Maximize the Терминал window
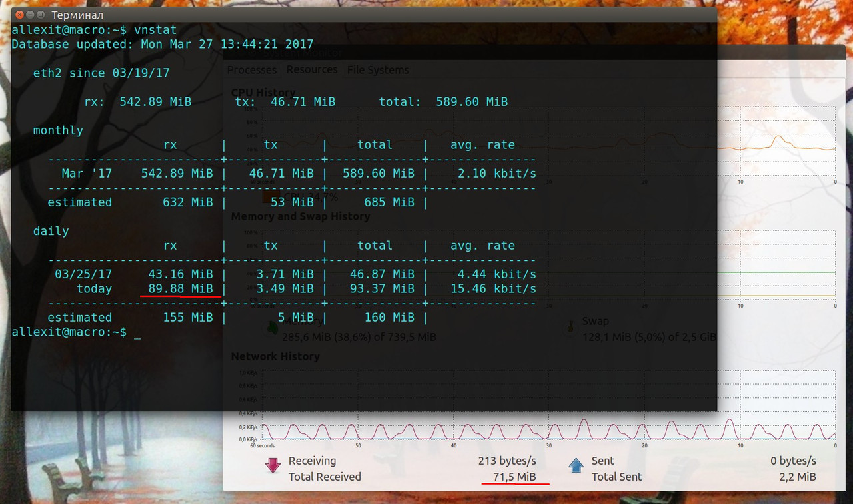This screenshot has height=504, width=853. 41,15
